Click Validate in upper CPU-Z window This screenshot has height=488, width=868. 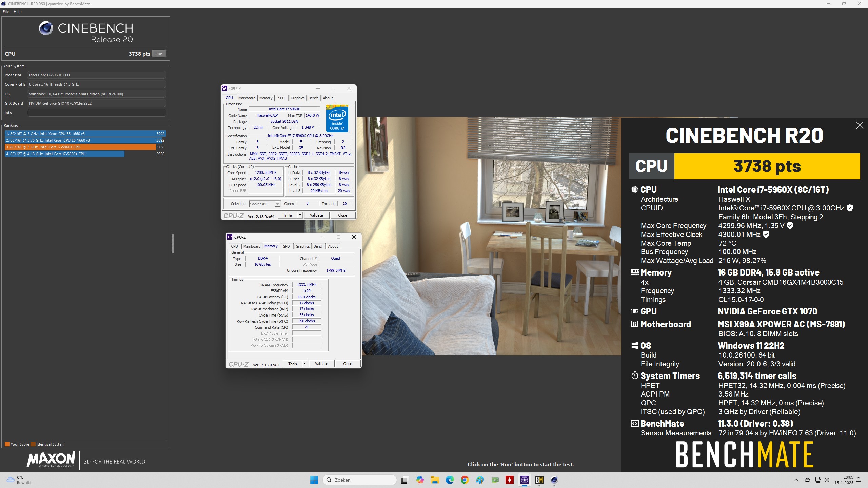(x=316, y=215)
